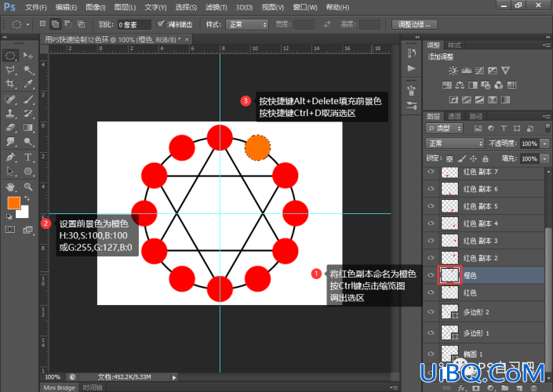Open the layer filter 类型 dropdown
This screenshot has height=392, width=553.
pos(444,129)
